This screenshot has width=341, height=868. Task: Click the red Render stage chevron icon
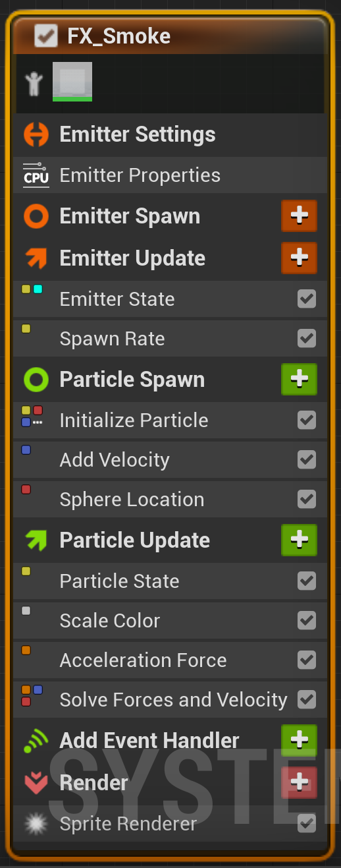pyautogui.click(x=36, y=783)
